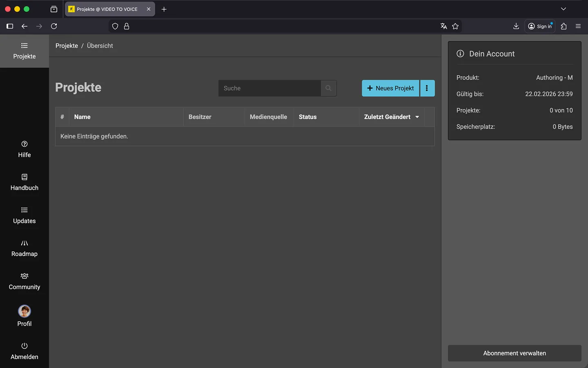
Task: Open the Handbuch manual
Action: [24, 182]
